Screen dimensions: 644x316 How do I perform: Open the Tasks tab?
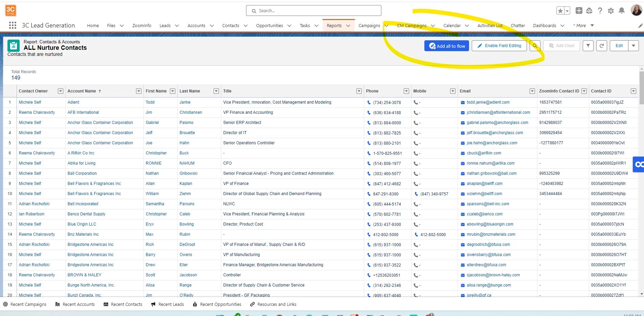(x=305, y=26)
